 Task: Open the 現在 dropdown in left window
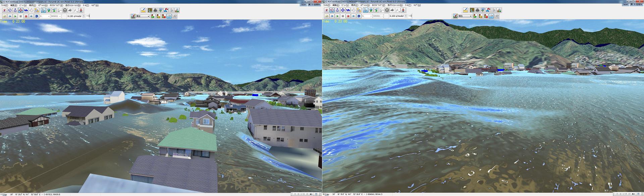pyautogui.click(x=143, y=16)
